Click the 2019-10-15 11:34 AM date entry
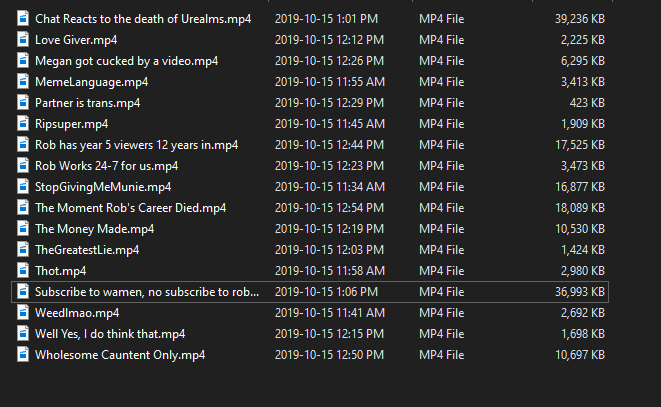Screen dimensions: 661x407 [330, 187]
